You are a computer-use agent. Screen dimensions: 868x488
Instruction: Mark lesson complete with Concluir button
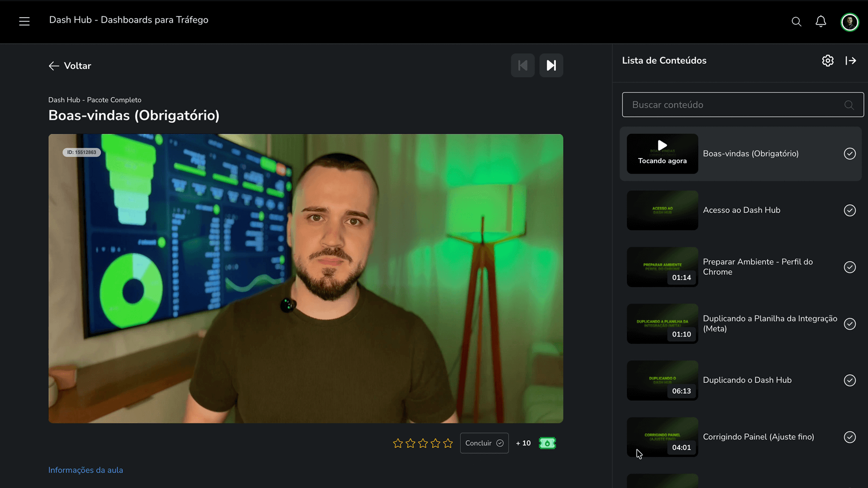click(x=484, y=443)
